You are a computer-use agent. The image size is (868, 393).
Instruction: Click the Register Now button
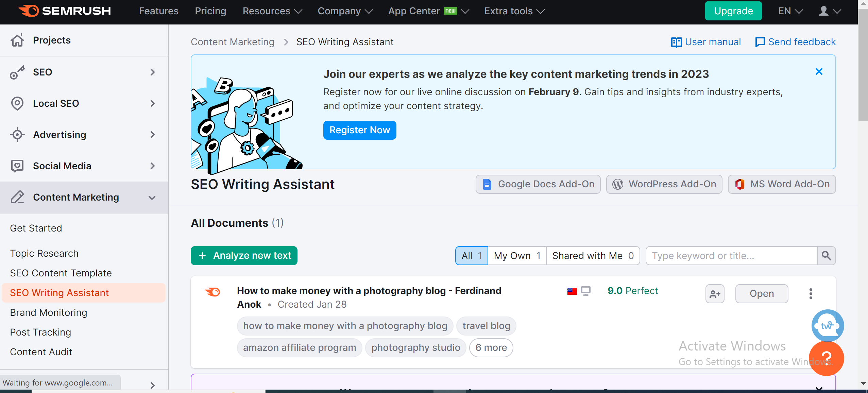(360, 130)
